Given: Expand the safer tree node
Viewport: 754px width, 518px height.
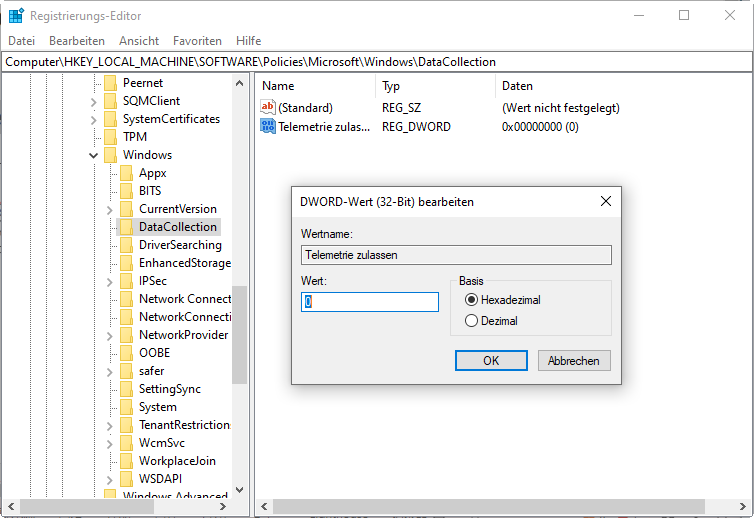Looking at the screenshot, I should point(109,372).
